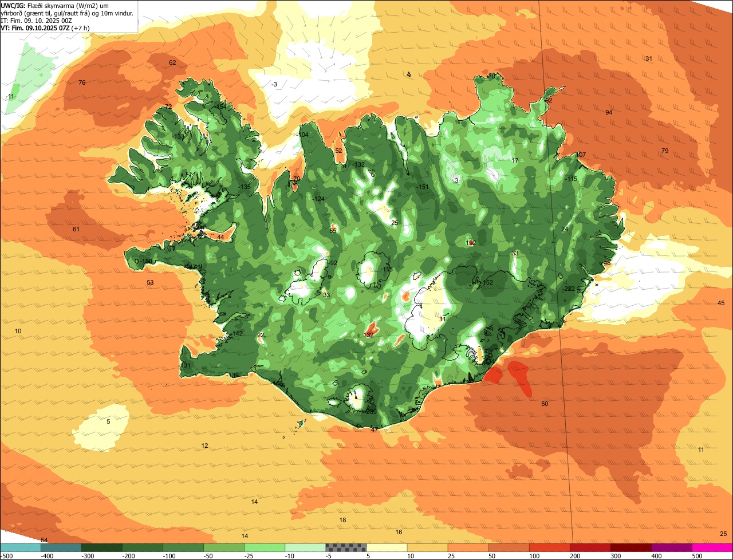Screen dimensions: 733x560
Task: Click the teal legend swatch labeled -400
Action: click(61, 547)
